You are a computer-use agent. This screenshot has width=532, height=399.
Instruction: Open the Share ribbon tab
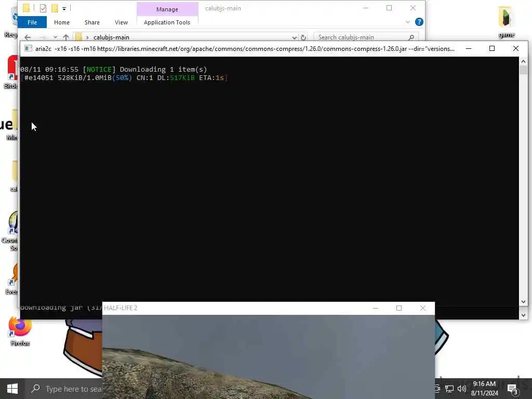(92, 22)
